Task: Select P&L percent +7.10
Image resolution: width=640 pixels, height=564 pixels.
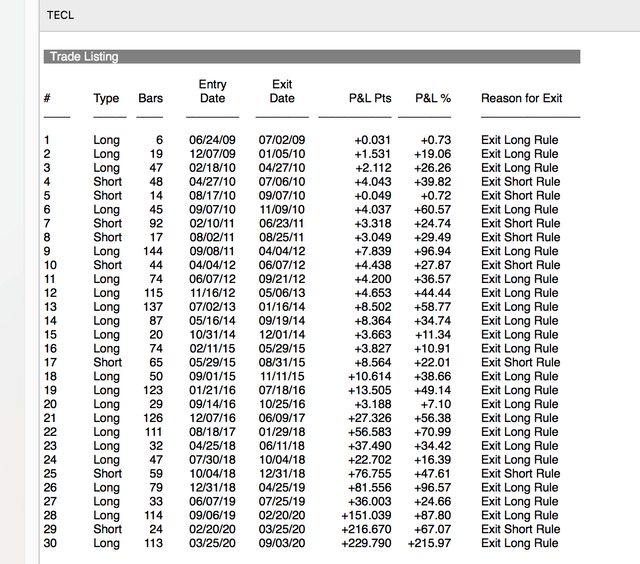Action: click(436, 404)
